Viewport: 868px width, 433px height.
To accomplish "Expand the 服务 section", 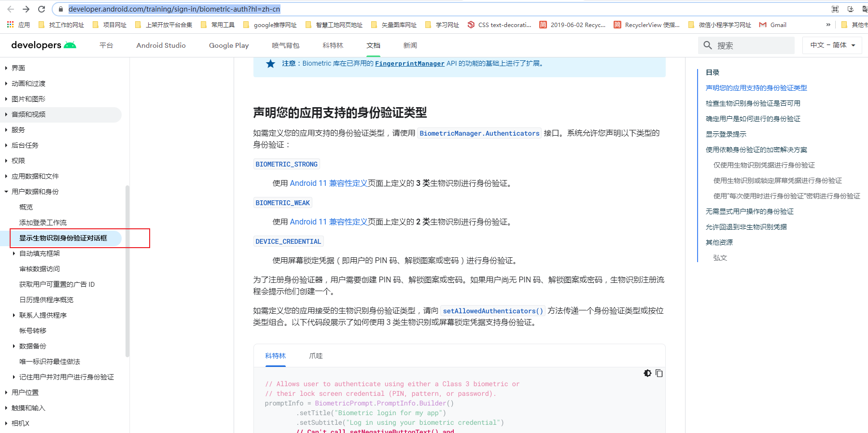I will point(6,130).
